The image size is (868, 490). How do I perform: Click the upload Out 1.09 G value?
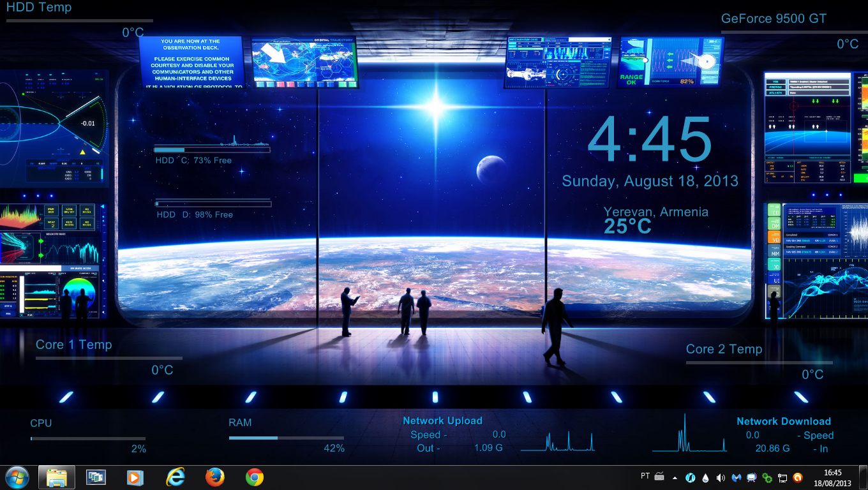pyautogui.click(x=488, y=448)
